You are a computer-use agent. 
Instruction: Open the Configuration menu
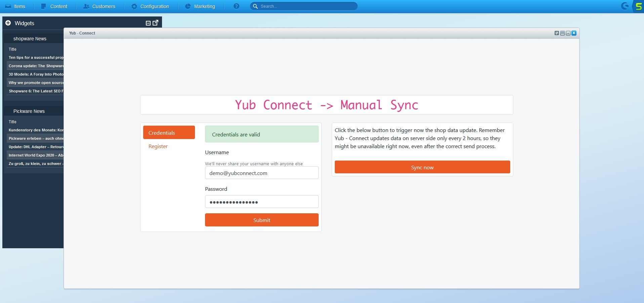click(x=150, y=6)
